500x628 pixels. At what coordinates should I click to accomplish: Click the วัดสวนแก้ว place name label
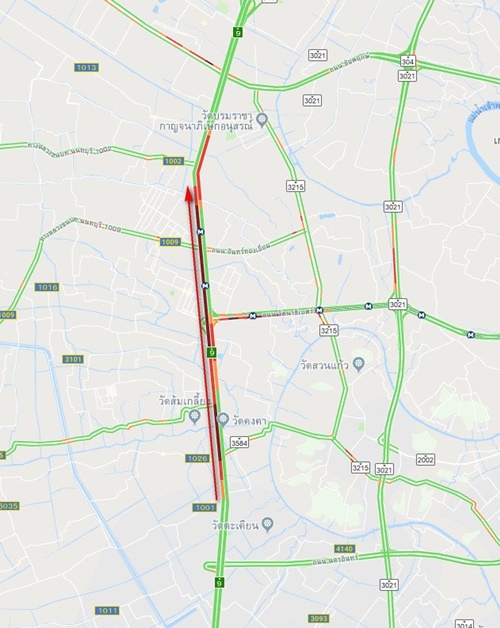[325, 365]
